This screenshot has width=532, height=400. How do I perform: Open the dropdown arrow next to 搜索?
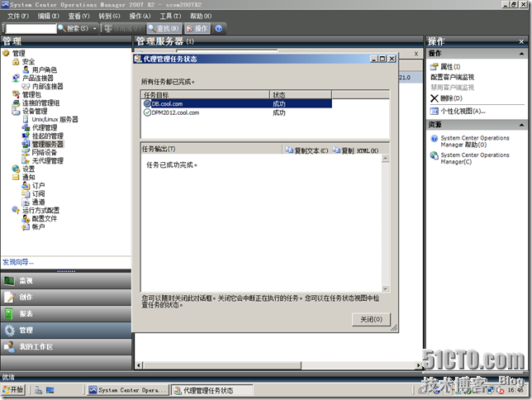pos(95,29)
